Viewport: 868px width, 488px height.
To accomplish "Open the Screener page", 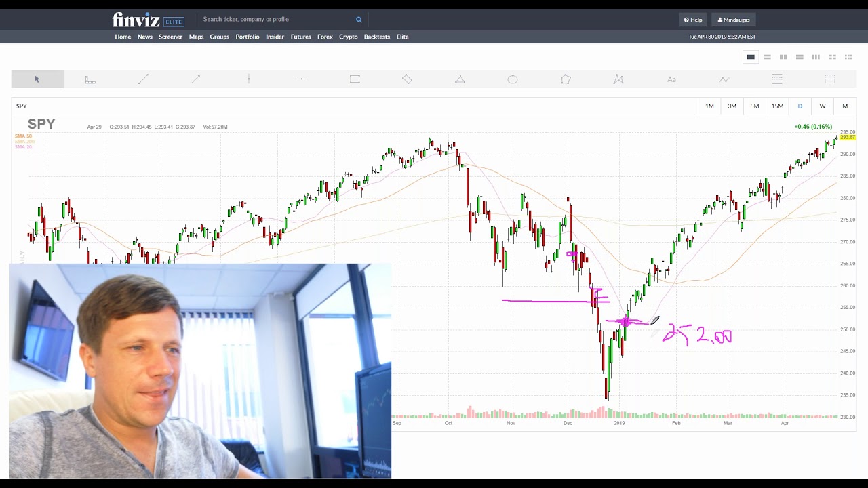I will point(170,37).
